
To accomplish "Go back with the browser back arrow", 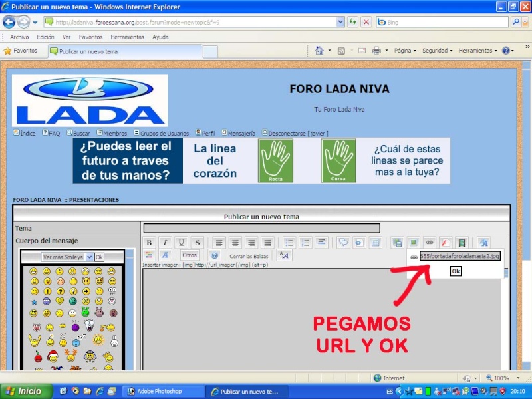I will pyautogui.click(x=9, y=23).
